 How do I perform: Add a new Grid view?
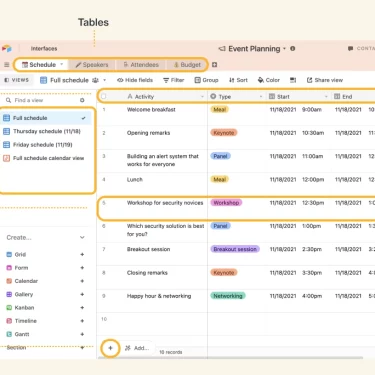coord(82,254)
